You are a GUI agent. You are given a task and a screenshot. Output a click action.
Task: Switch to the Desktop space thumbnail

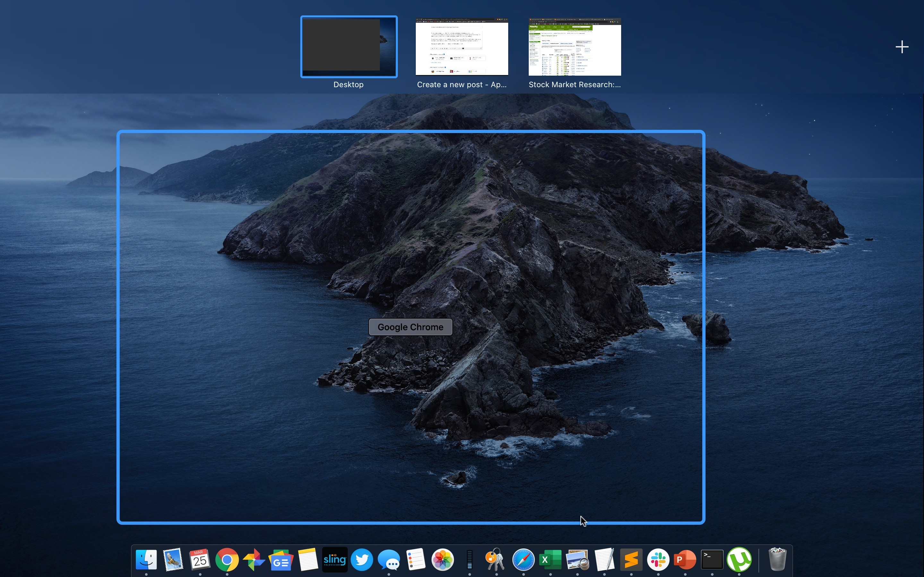point(349,46)
